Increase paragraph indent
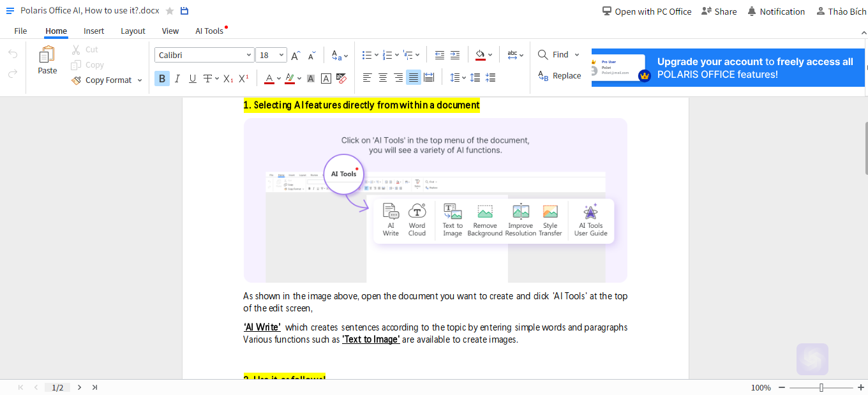This screenshot has width=868, height=395. (455, 56)
